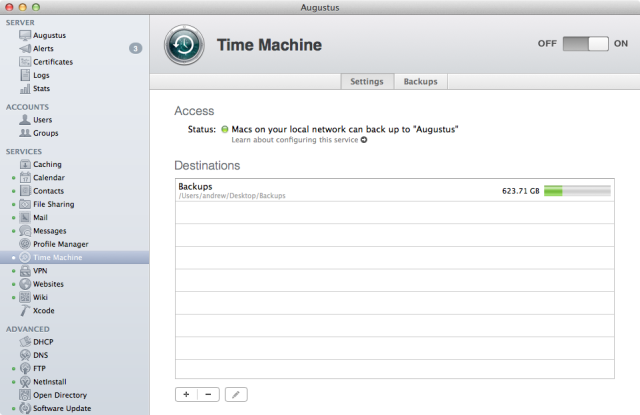Open the DHCP service icon
The image size is (640, 415).
[25, 342]
